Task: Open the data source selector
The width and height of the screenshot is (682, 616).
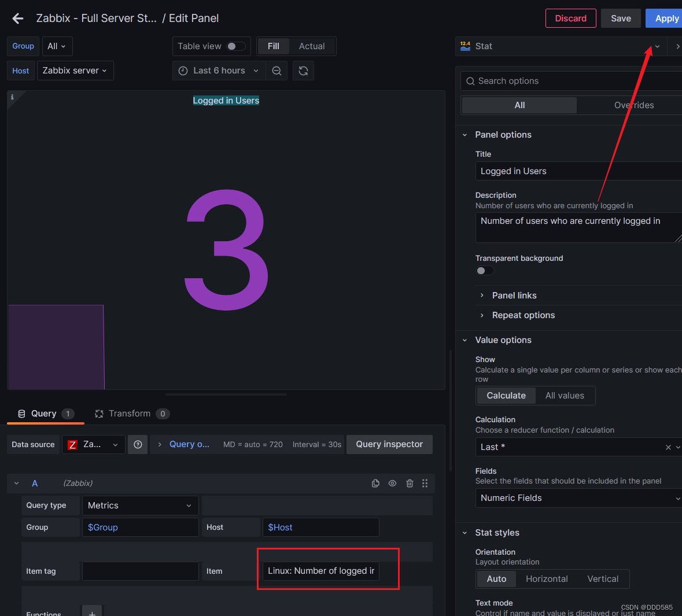Action: pos(94,444)
